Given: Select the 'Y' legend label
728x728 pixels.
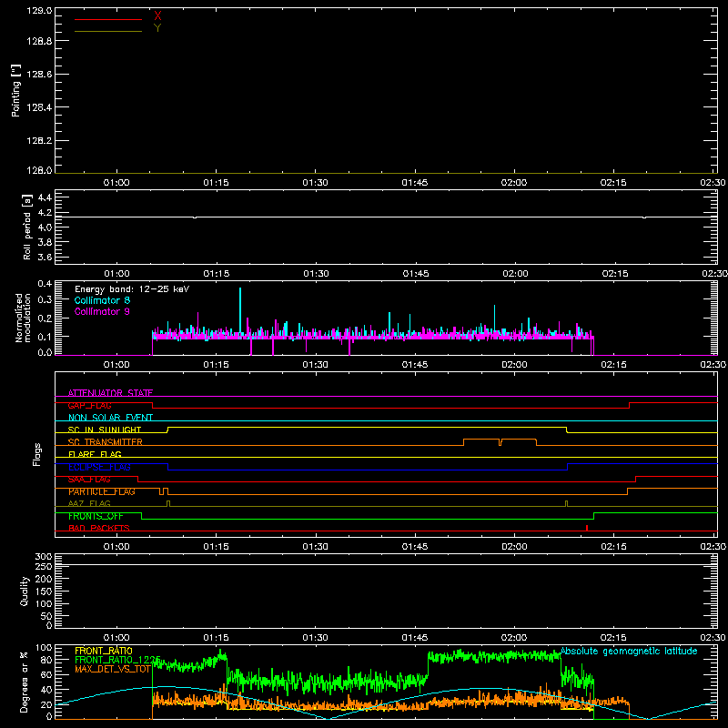Looking at the screenshot, I should 157,28.
